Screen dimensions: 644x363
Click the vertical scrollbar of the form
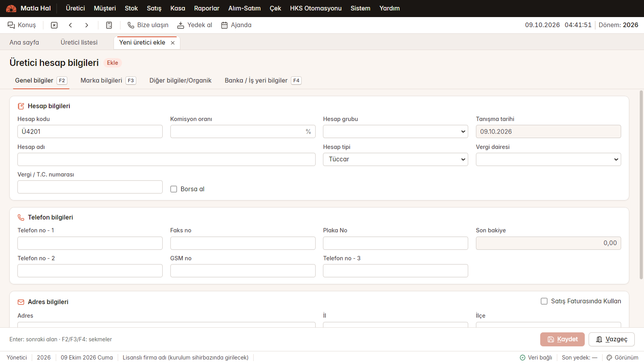coord(641,185)
